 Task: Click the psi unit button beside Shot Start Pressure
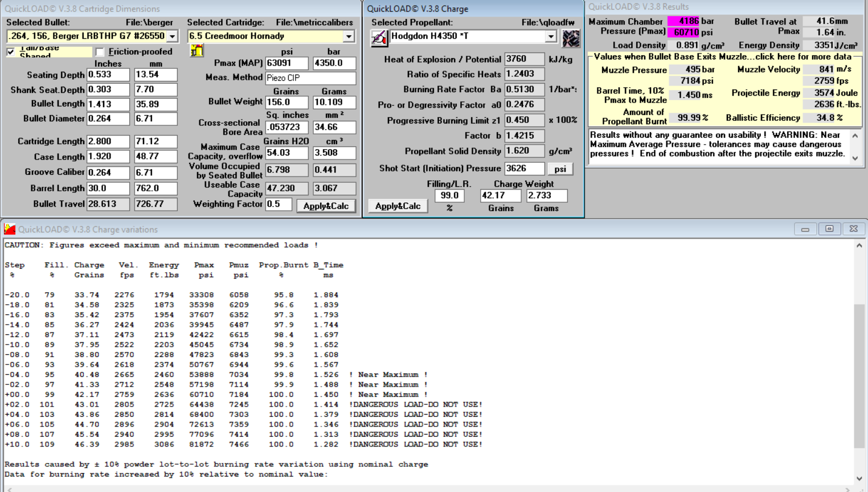(560, 169)
